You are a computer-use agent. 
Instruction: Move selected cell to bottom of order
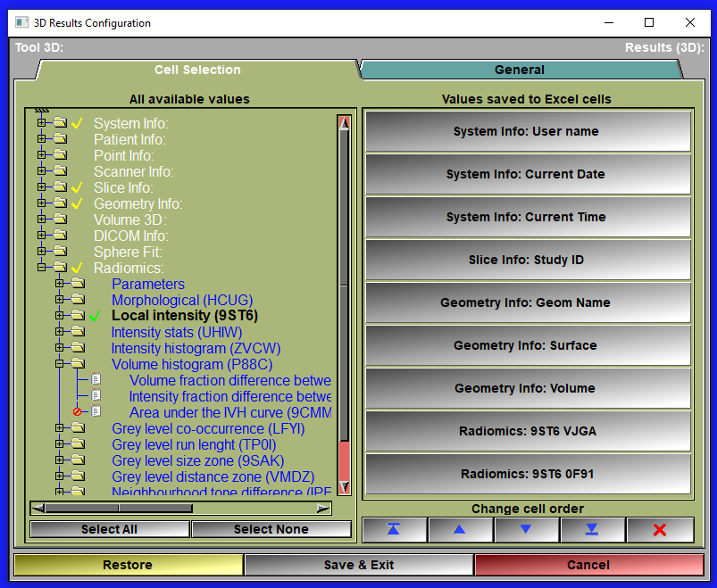[x=592, y=529]
